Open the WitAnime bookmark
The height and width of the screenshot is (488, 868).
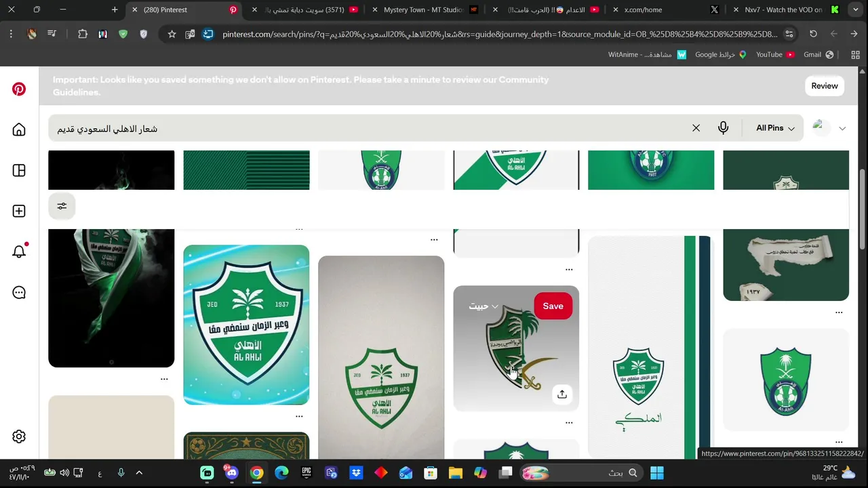[x=648, y=54]
